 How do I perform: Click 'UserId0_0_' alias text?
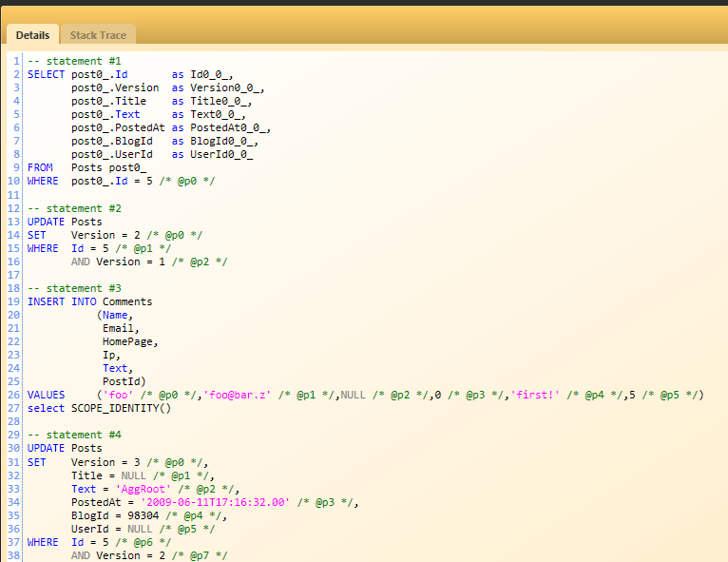point(221,155)
